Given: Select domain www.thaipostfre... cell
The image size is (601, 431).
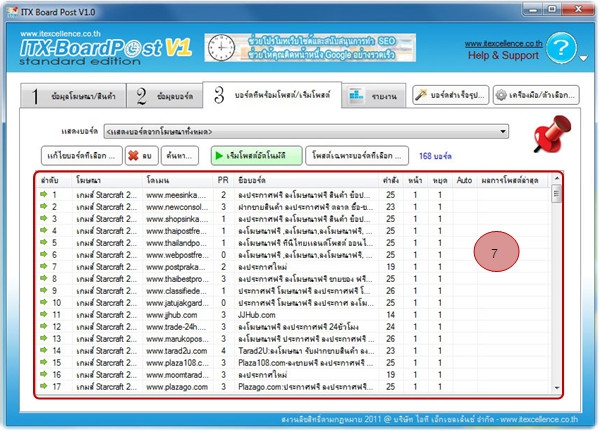Looking at the screenshot, I should 176,231.
